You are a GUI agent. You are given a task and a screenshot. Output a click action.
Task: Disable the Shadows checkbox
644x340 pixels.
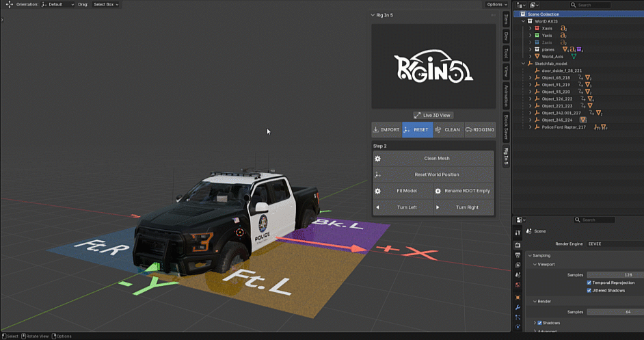539,323
